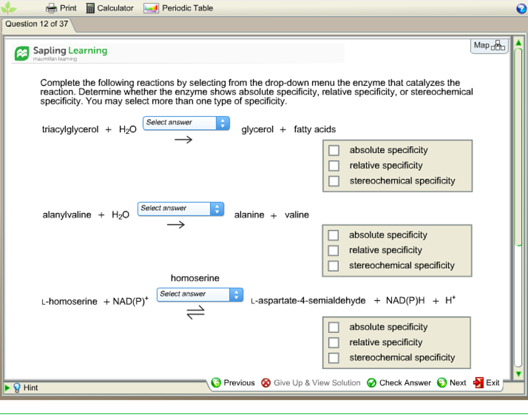Click the scrollbar down arrow
The width and height of the screenshot is (528, 420).
[518, 374]
